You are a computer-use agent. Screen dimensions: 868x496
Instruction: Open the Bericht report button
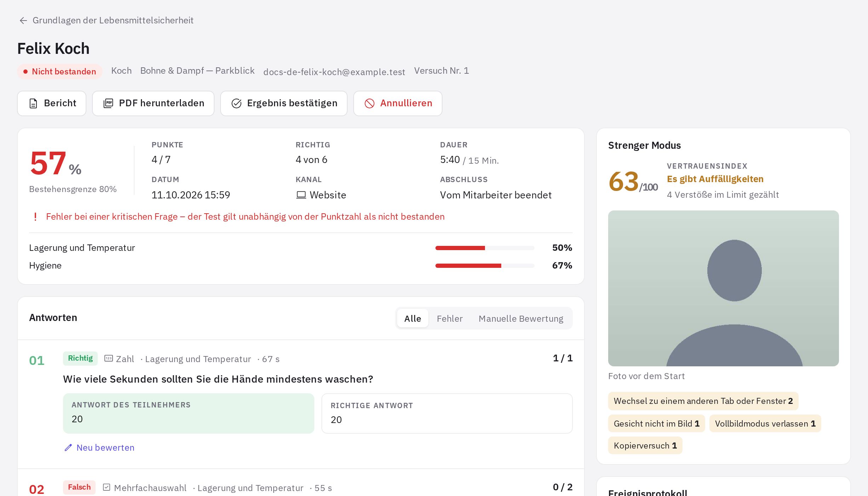pyautogui.click(x=52, y=103)
